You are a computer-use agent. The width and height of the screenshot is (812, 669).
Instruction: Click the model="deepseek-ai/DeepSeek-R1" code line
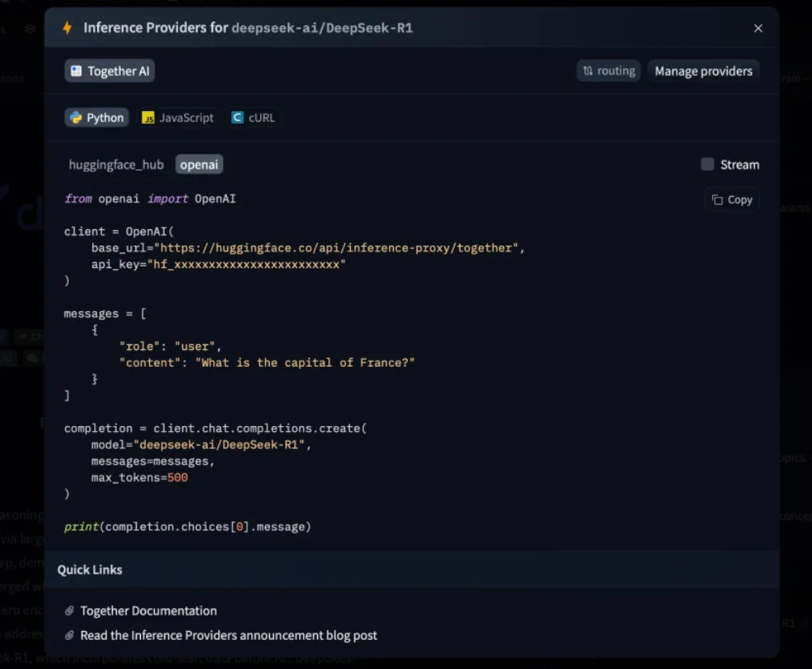point(202,445)
